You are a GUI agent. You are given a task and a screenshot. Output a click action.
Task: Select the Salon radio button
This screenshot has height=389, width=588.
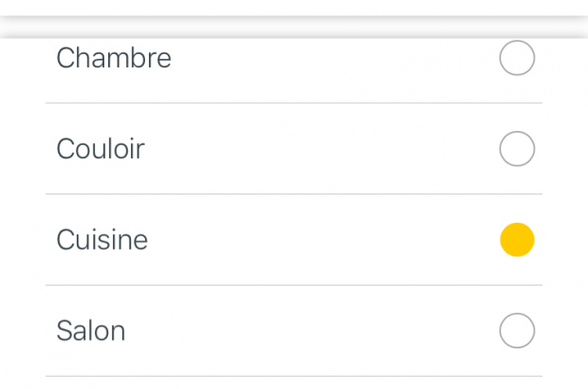(x=517, y=331)
